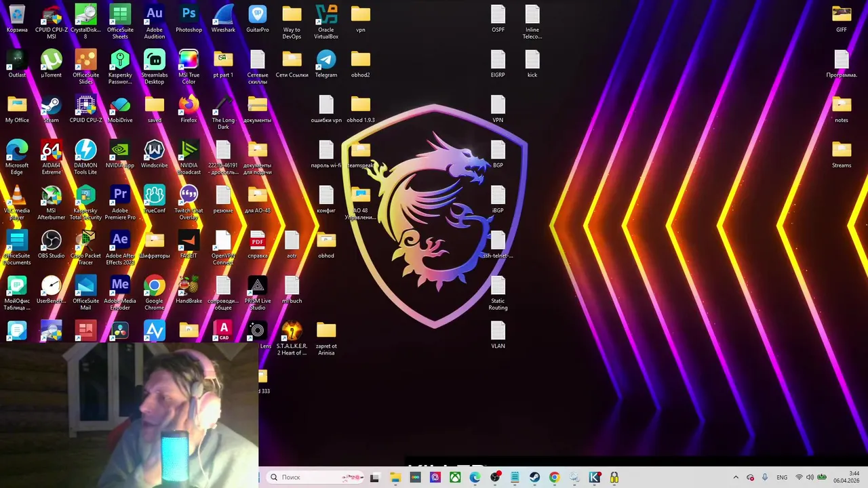Open the BGP text file
868x488 pixels.
tap(498, 155)
